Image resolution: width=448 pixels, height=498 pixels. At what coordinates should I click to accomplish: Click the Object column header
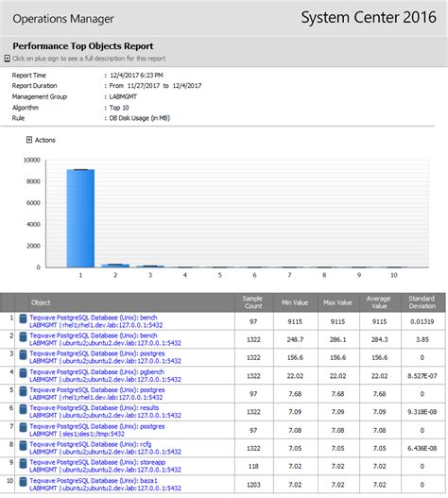pos(125,302)
